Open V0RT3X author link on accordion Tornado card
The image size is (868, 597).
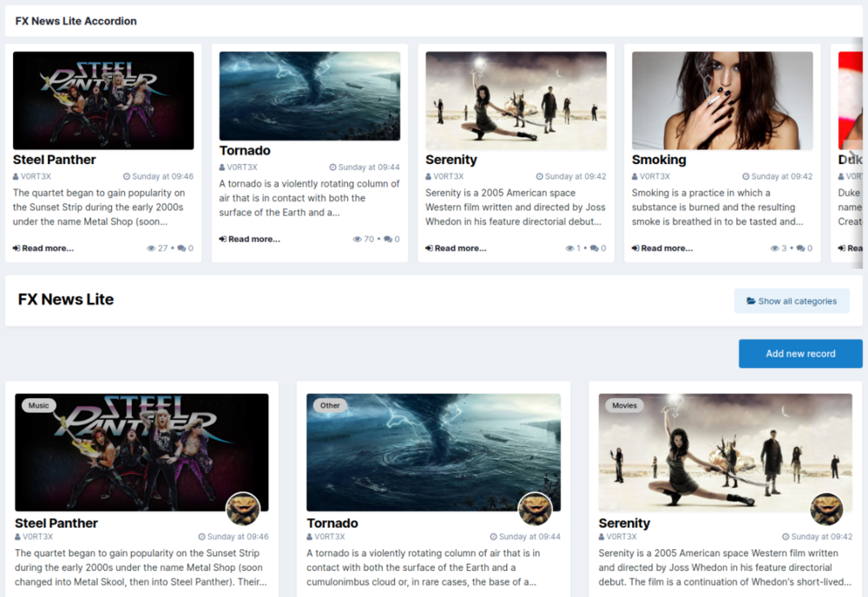point(241,167)
